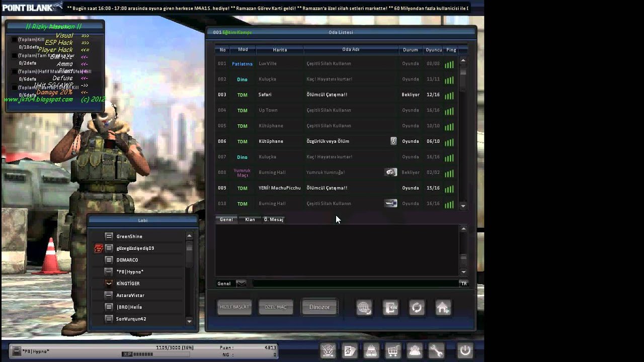This screenshot has height=362, width=644.
Task: Sort rooms by Harita column header
Action: pyautogui.click(x=280, y=50)
